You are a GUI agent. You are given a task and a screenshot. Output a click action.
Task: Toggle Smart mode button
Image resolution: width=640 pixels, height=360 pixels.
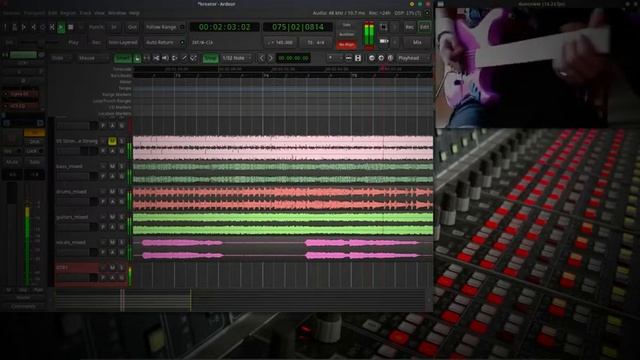[x=123, y=58]
